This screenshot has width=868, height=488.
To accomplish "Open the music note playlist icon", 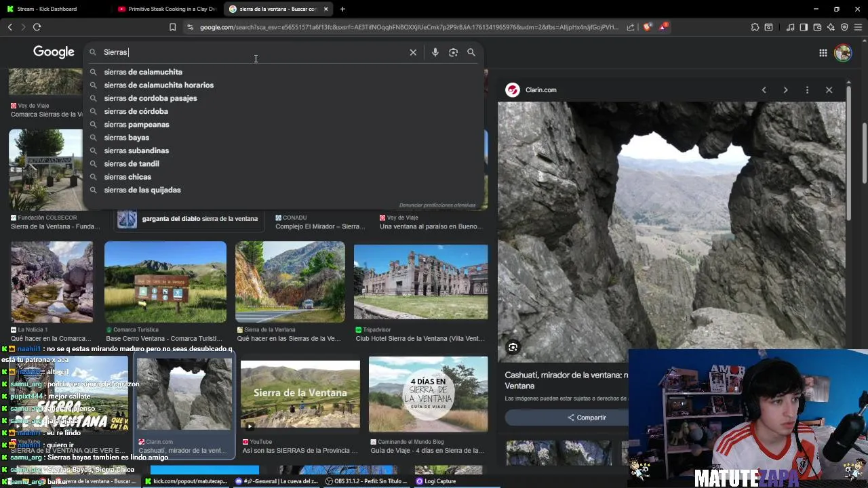I will point(790,27).
